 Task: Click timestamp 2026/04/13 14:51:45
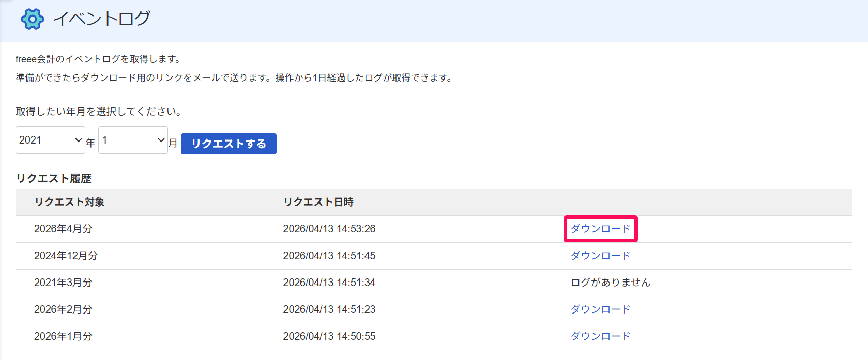point(329,256)
